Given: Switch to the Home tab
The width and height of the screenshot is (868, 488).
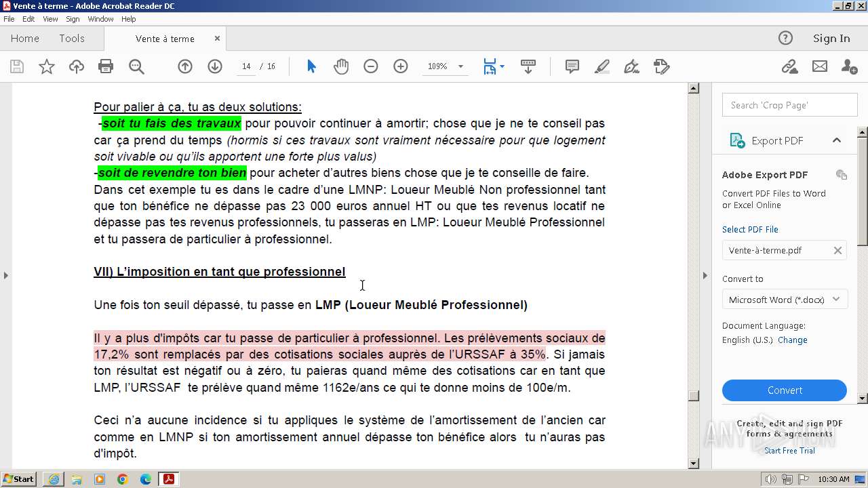Looking at the screenshot, I should (x=25, y=39).
